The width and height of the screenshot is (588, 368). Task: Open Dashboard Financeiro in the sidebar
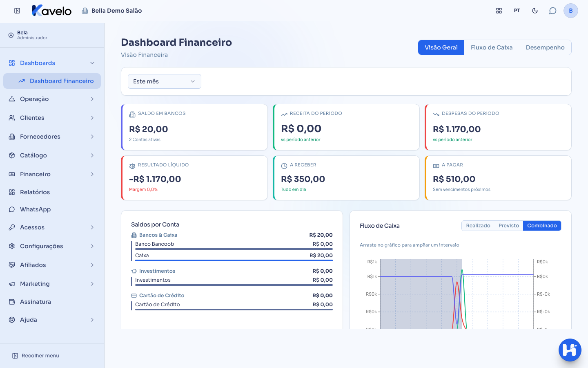(52, 81)
